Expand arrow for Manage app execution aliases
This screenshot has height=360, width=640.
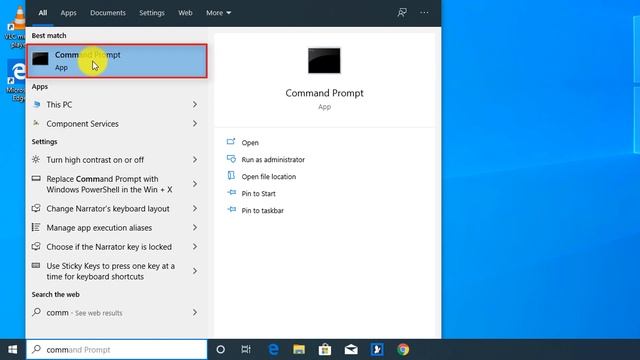(195, 228)
